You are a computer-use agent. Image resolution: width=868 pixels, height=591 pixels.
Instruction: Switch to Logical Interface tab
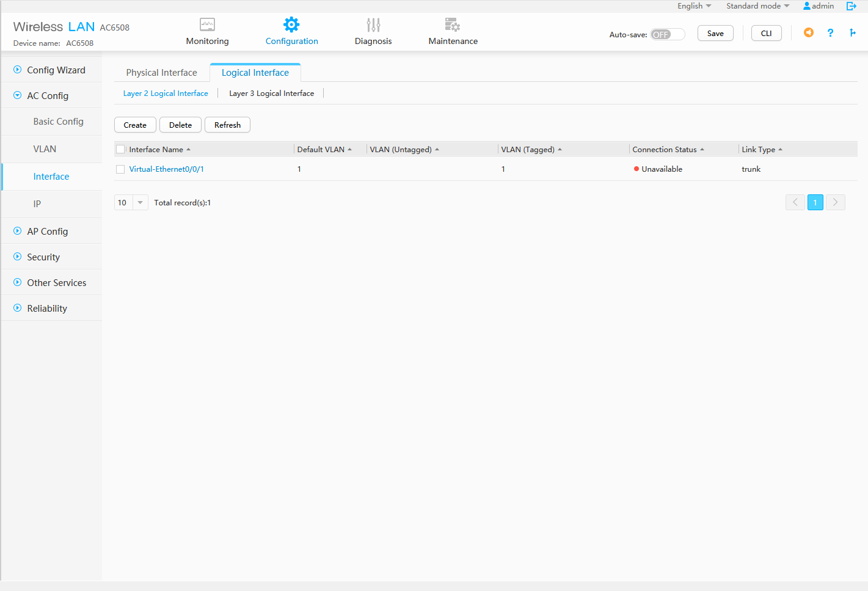point(255,72)
